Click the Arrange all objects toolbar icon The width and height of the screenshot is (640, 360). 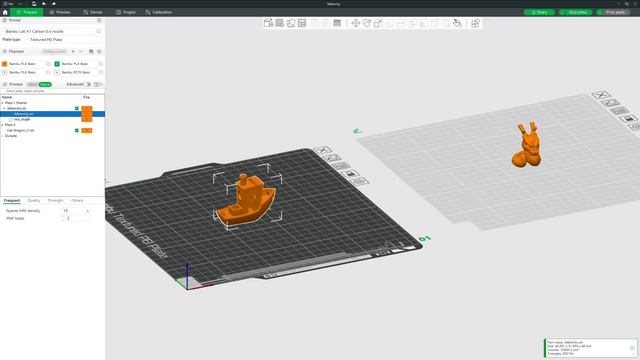pyautogui.click(x=302, y=23)
